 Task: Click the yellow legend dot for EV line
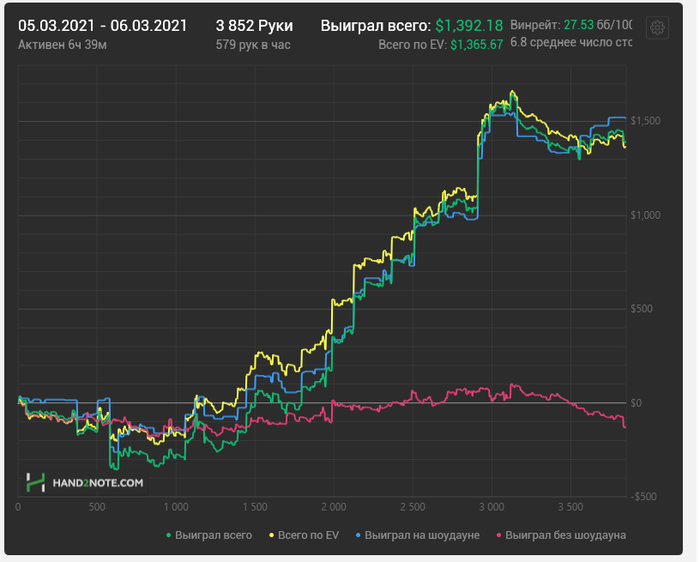(271, 535)
